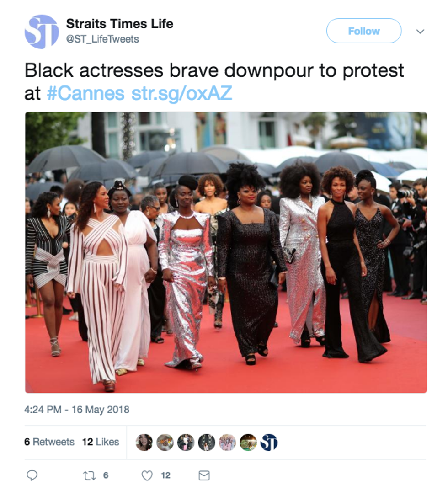The image size is (448, 496).
Task: Follow the Straits Times Life account
Action: coord(364,31)
